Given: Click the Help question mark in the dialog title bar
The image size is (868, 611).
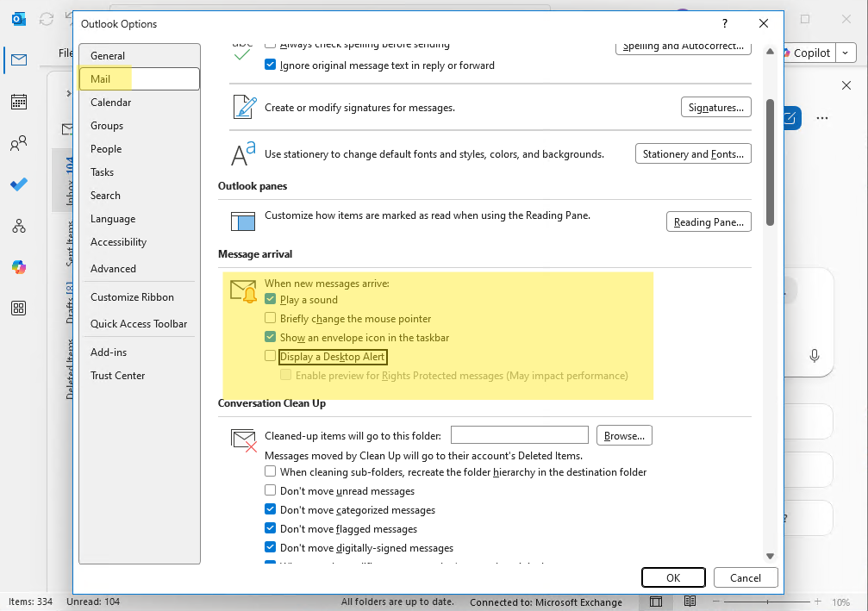Looking at the screenshot, I should coord(724,24).
